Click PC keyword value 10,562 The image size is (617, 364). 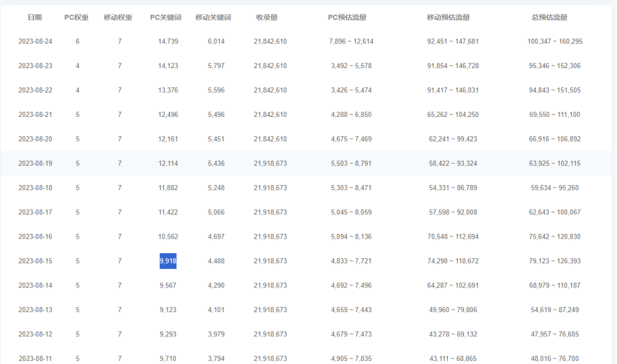click(x=168, y=236)
